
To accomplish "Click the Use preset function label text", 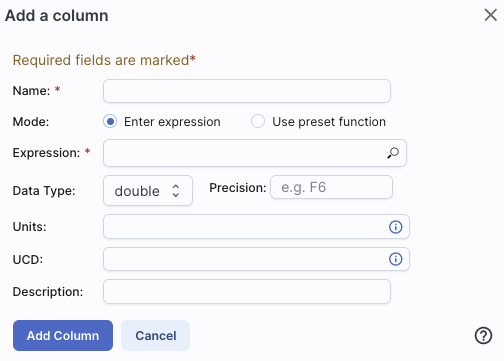I will (329, 122).
